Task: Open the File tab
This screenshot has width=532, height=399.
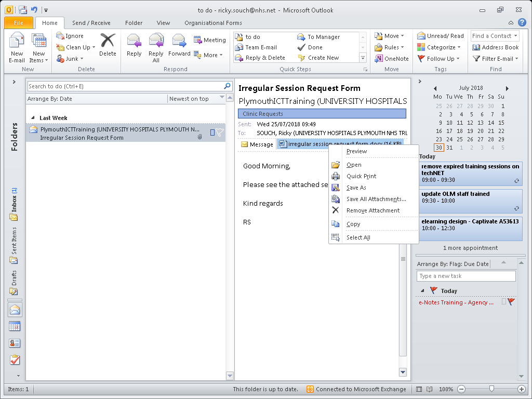Action: point(19,23)
